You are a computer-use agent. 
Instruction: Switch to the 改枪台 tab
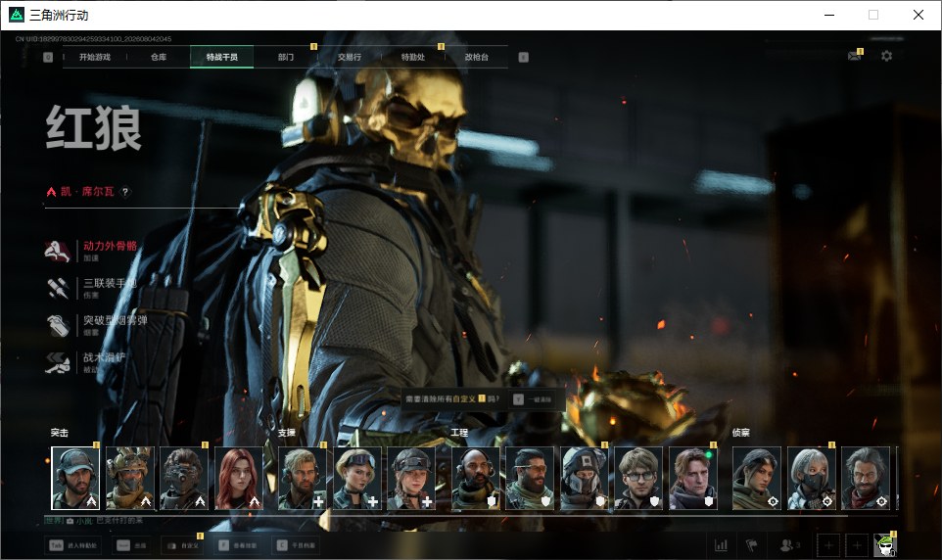(x=477, y=57)
